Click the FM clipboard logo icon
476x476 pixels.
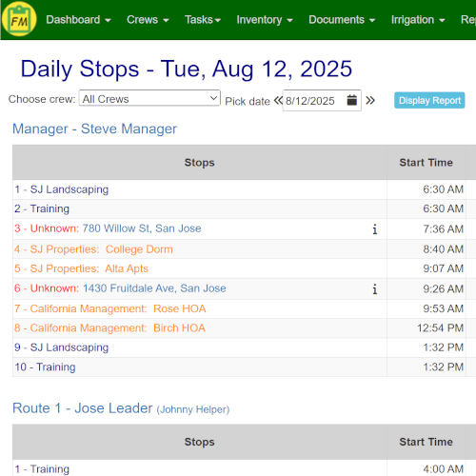tap(19, 19)
